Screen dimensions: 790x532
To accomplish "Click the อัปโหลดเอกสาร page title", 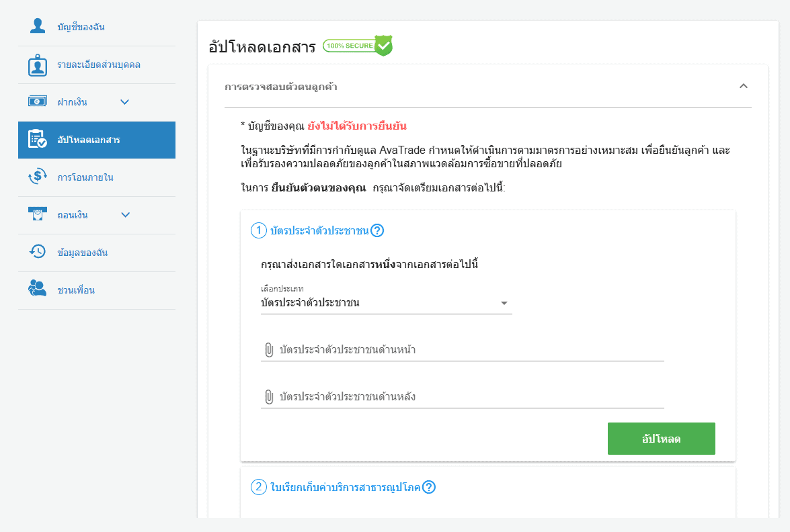I will [x=262, y=47].
